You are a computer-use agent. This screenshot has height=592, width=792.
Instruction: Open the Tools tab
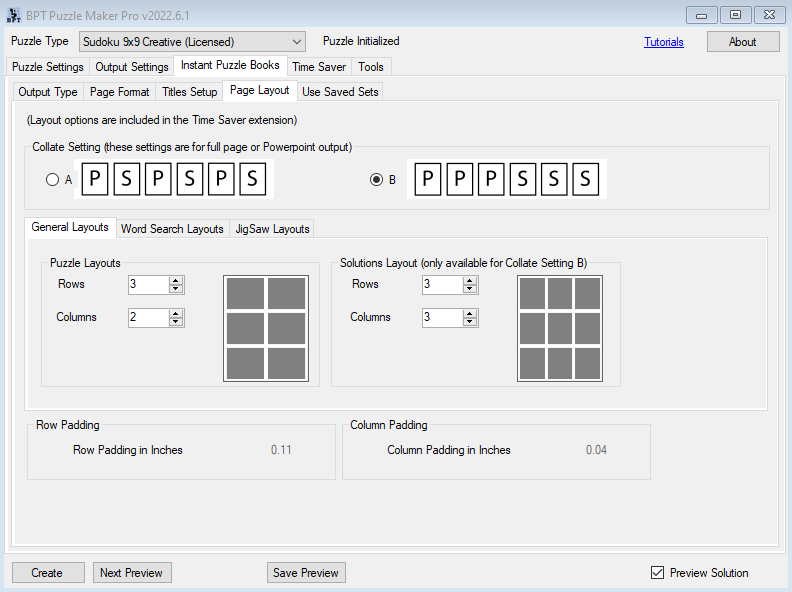click(x=371, y=67)
